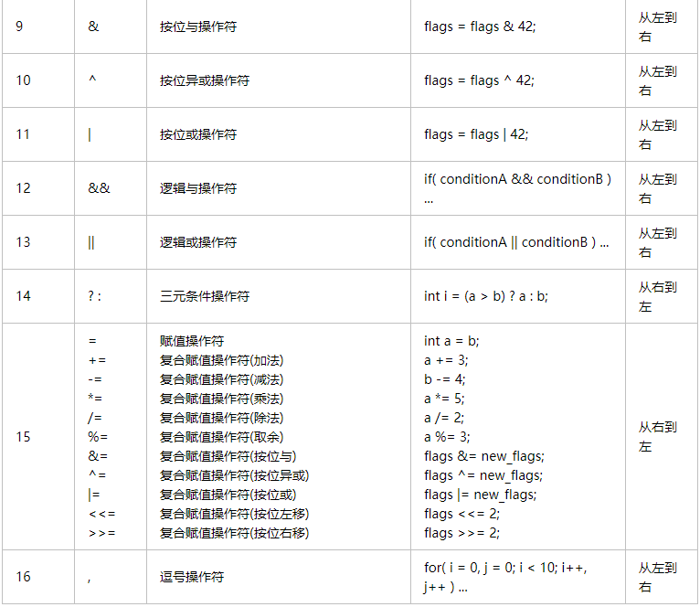
Task: Select precedence number 10 cell
Action: pos(38,80)
